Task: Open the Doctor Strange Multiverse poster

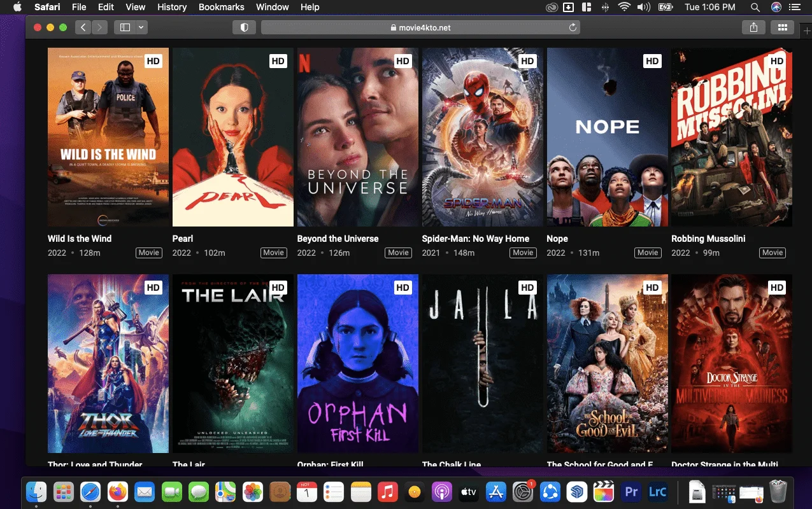Action: click(732, 363)
